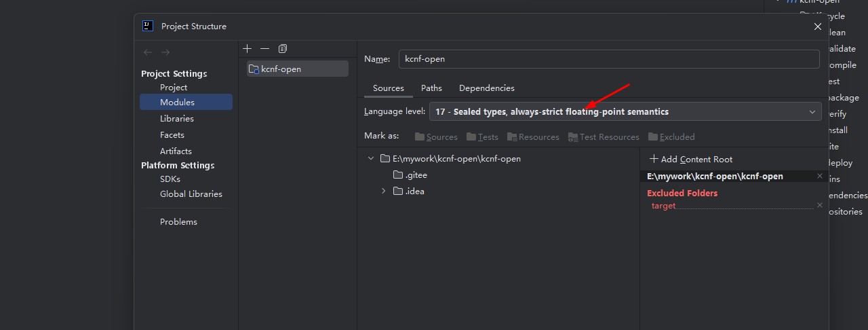Mark folder as Test Resources
The width and height of the screenshot is (868, 330).
coord(603,136)
